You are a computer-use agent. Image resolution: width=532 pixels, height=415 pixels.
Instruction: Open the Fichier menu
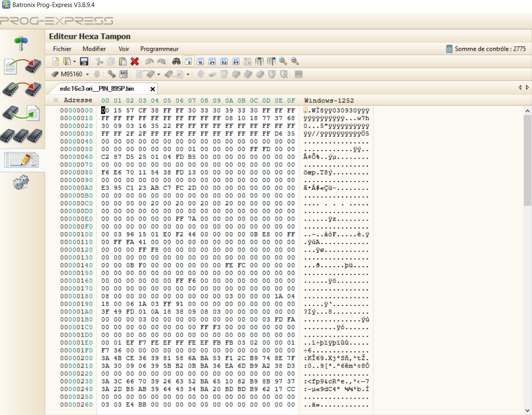click(62, 49)
